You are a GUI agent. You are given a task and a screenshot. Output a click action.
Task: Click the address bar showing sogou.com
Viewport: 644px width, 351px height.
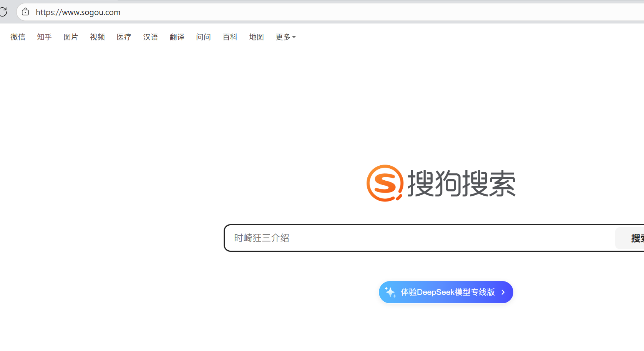(330, 12)
